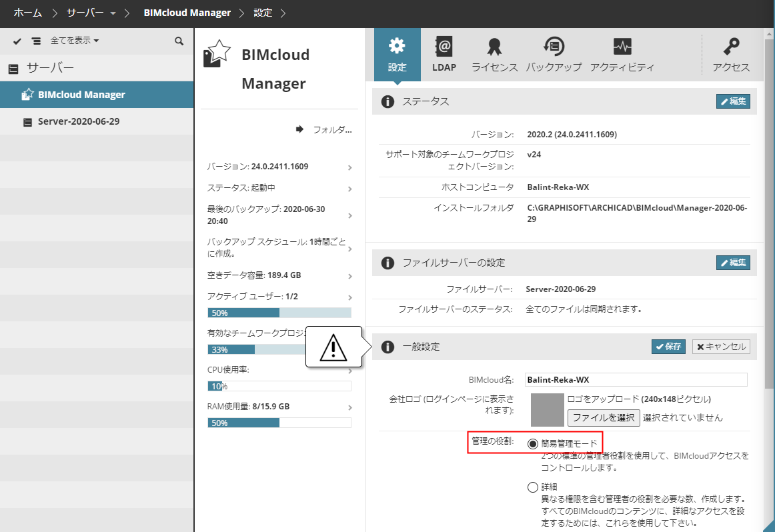Viewport: 775px width, 532px height.
Task: Click the list view icon beside 全てを表示
Action: pyautogui.click(x=36, y=41)
